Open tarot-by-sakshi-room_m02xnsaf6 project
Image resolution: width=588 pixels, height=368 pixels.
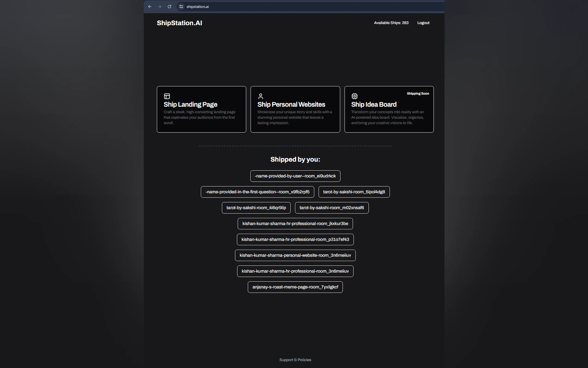tap(332, 208)
